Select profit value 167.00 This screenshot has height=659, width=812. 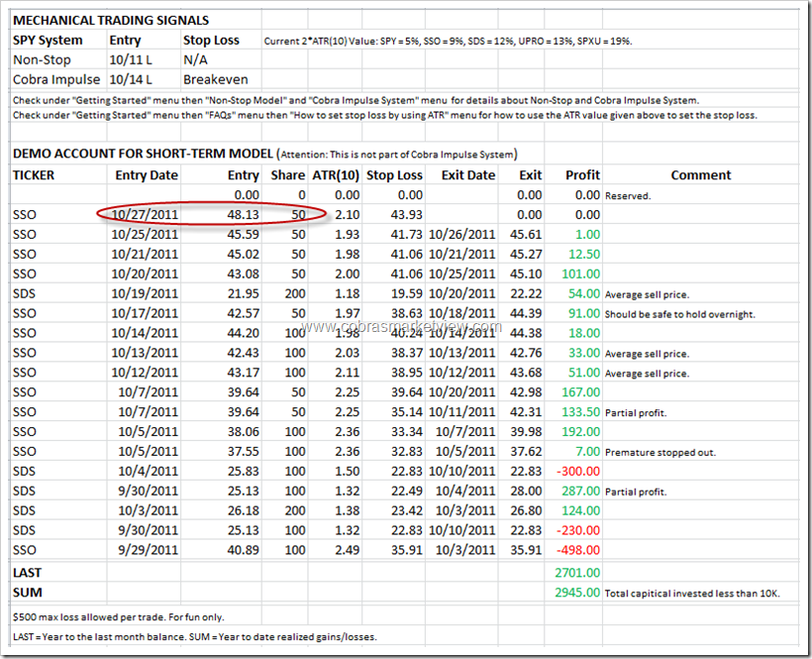pyautogui.click(x=581, y=391)
